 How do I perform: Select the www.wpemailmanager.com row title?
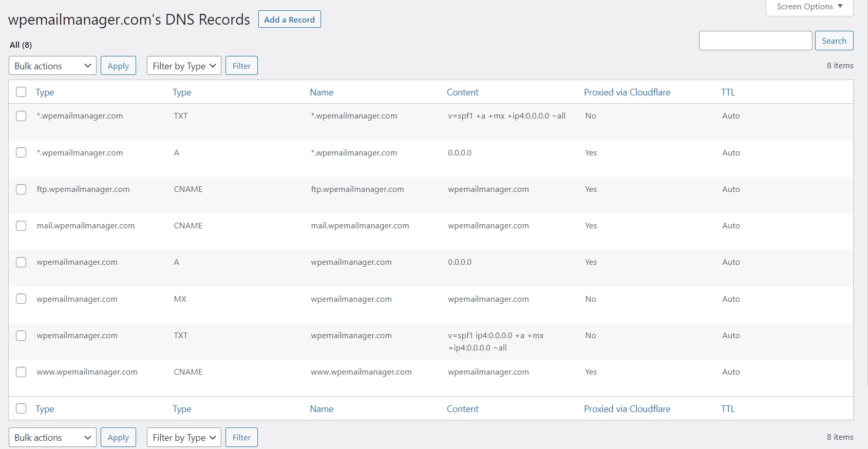[x=87, y=372]
